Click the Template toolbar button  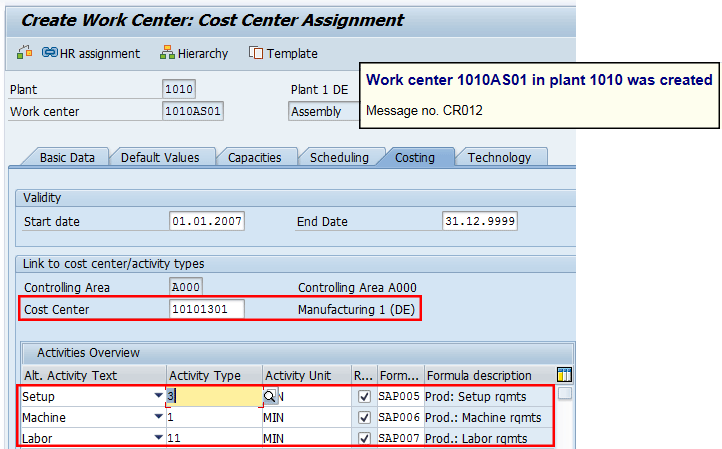(283, 53)
